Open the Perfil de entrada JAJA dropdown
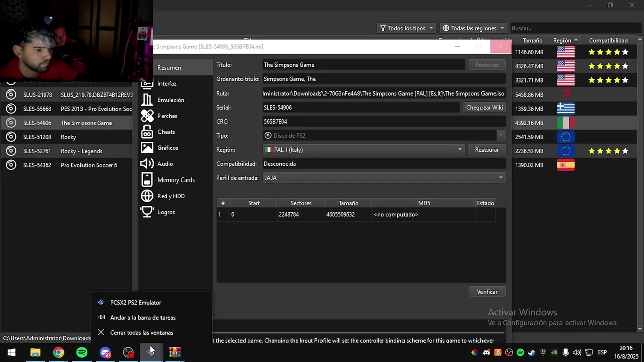Viewport: 644px width, 362px height. [383, 178]
